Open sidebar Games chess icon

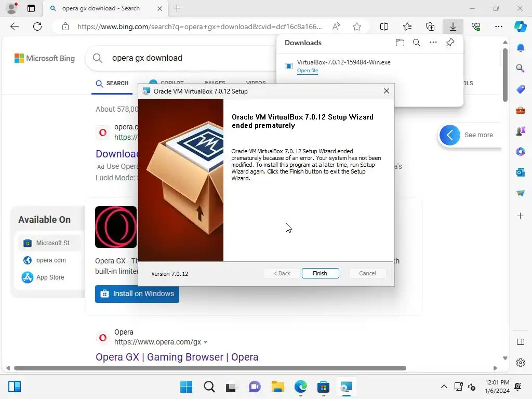tap(521, 130)
